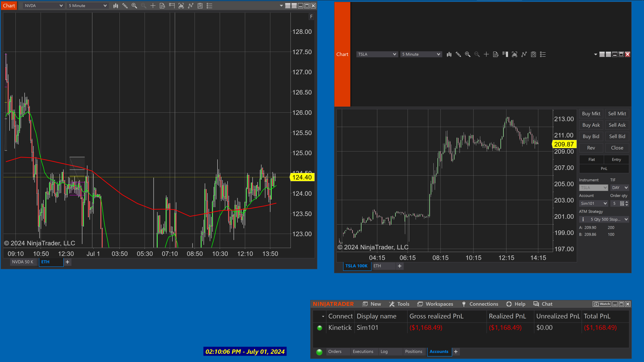Toggle the F button on NVDA chart
This screenshot has height=362, width=644.
[x=311, y=16]
